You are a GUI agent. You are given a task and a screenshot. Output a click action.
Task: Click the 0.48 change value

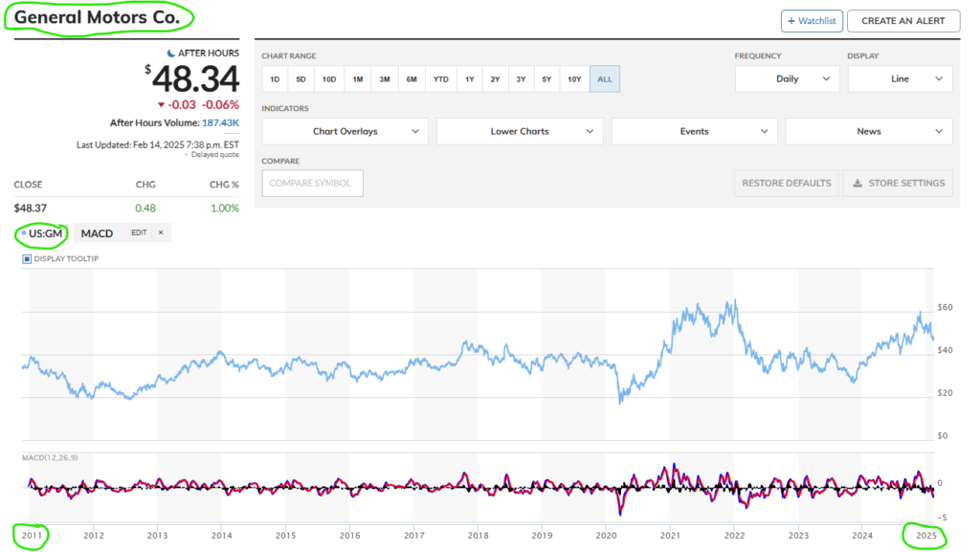point(145,208)
